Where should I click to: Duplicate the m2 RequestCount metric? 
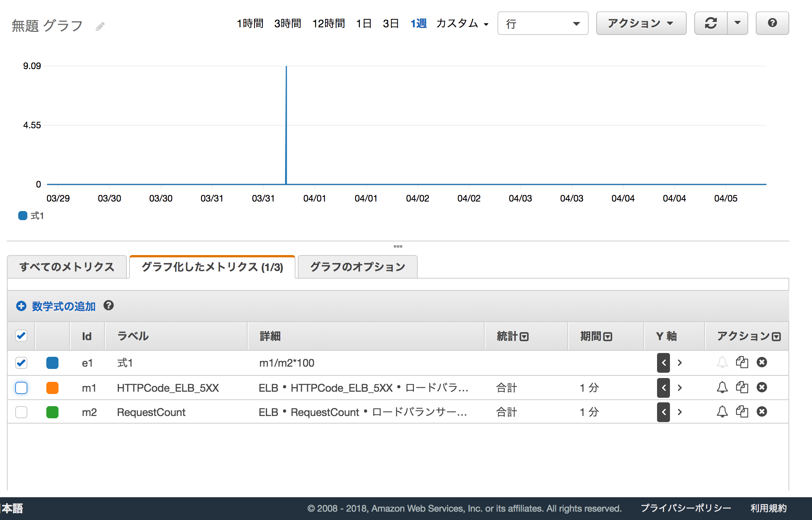(x=742, y=412)
